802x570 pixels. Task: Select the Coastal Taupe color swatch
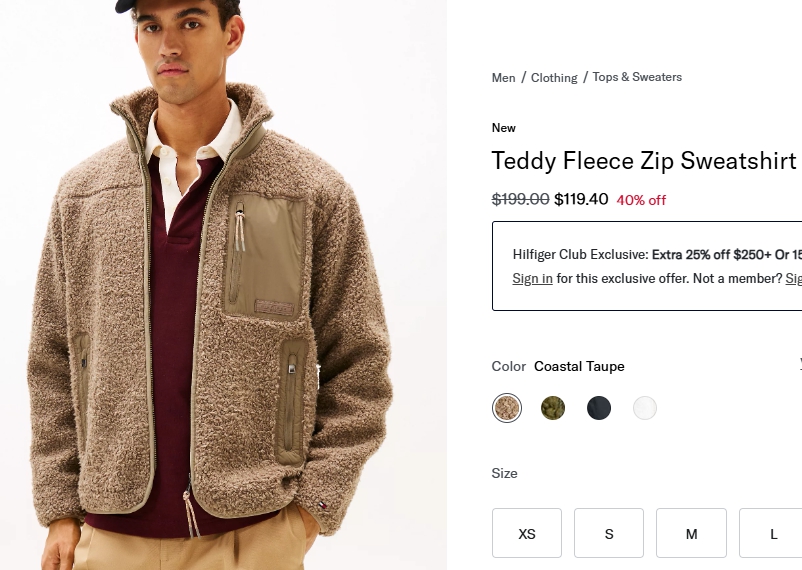coord(507,408)
